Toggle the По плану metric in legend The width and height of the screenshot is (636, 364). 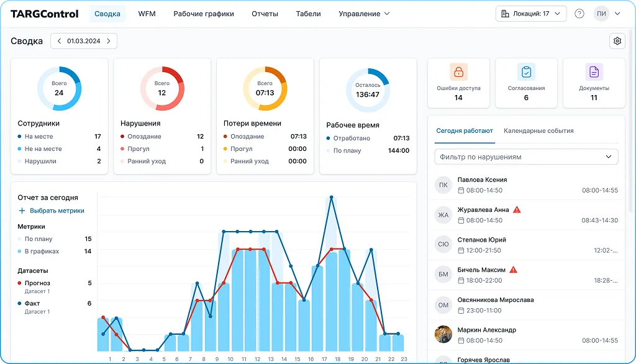tap(20, 239)
